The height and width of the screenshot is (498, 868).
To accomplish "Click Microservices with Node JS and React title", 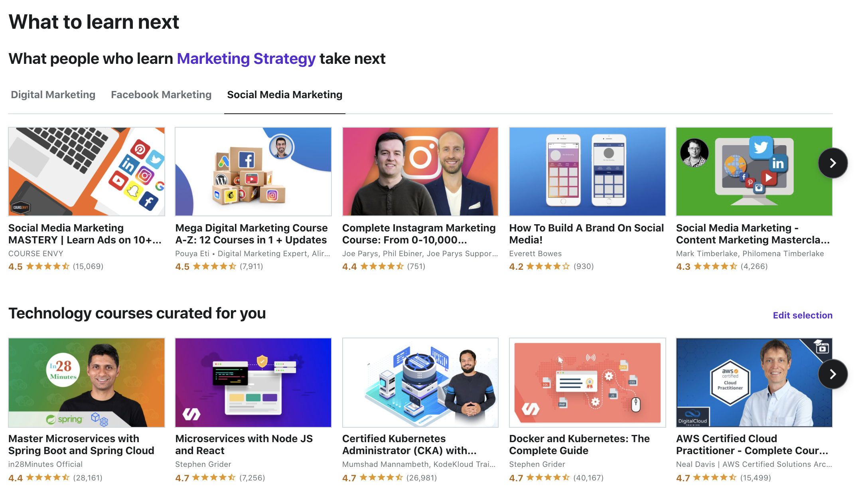I will tap(244, 445).
